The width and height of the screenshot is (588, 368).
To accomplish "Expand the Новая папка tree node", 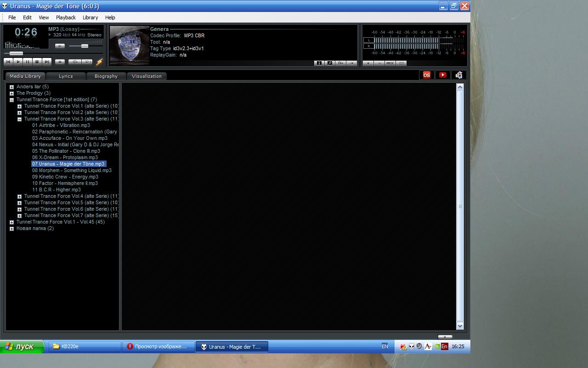I will coord(11,229).
